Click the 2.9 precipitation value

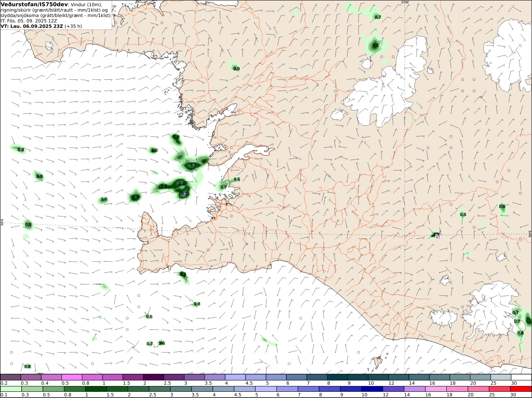(182, 183)
